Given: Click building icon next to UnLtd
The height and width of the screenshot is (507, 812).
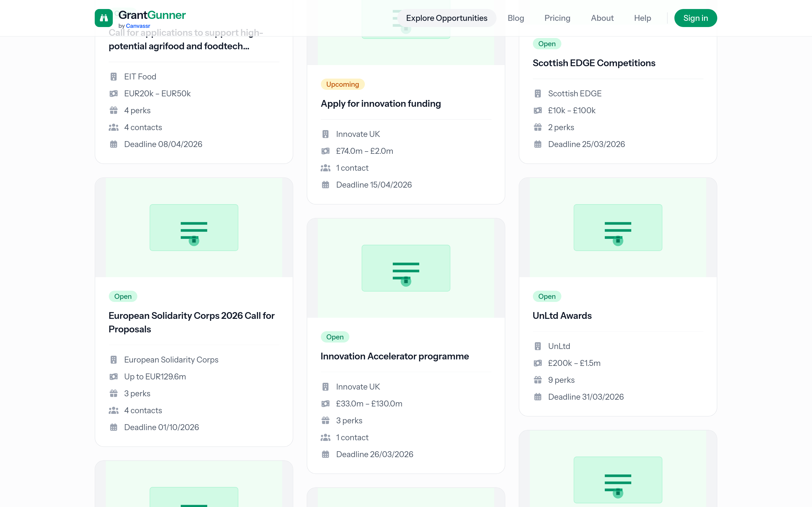Looking at the screenshot, I should point(538,346).
